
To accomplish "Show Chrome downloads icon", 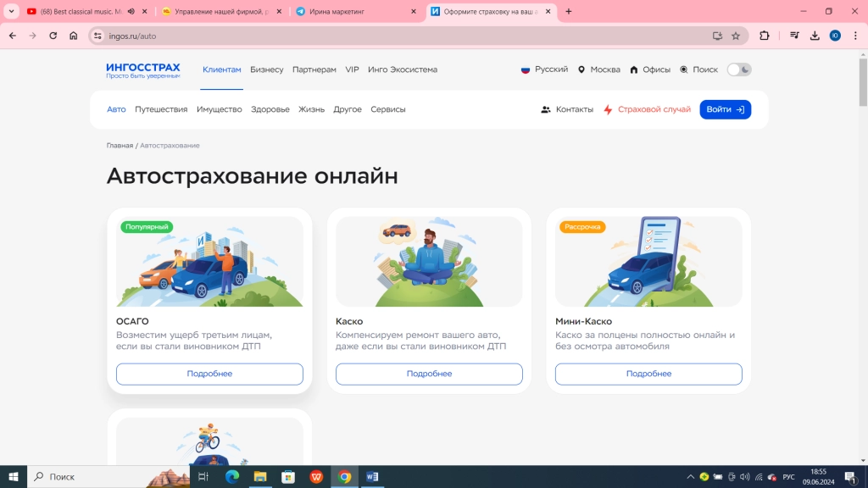I will pos(815,36).
